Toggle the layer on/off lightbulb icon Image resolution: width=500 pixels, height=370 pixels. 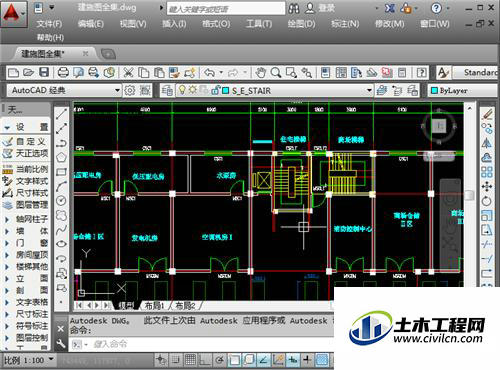point(182,90)
